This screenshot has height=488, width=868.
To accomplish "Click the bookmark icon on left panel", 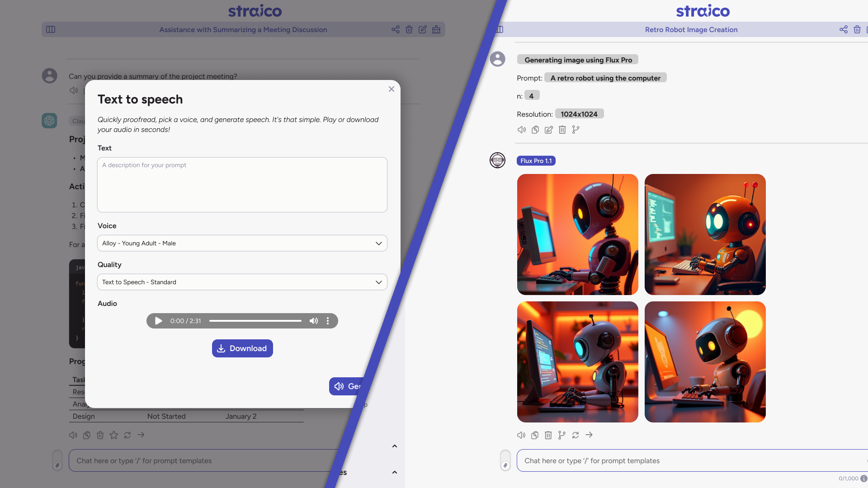I will tap(113, 435).
